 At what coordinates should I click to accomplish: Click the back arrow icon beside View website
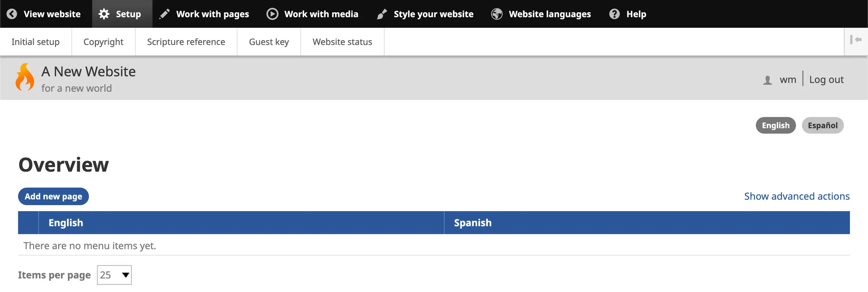tap(12, 14)
